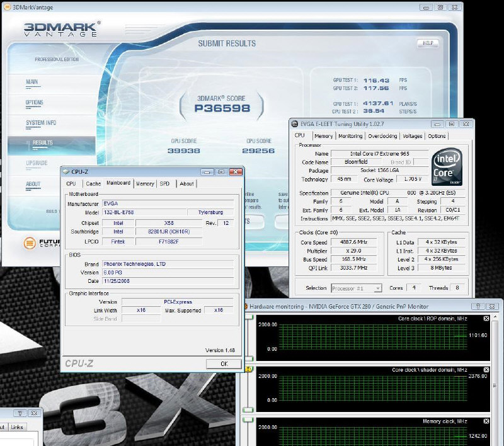
Task: Open Monitoring tab in EVGA E-LEET
Action: pos(350,136)
